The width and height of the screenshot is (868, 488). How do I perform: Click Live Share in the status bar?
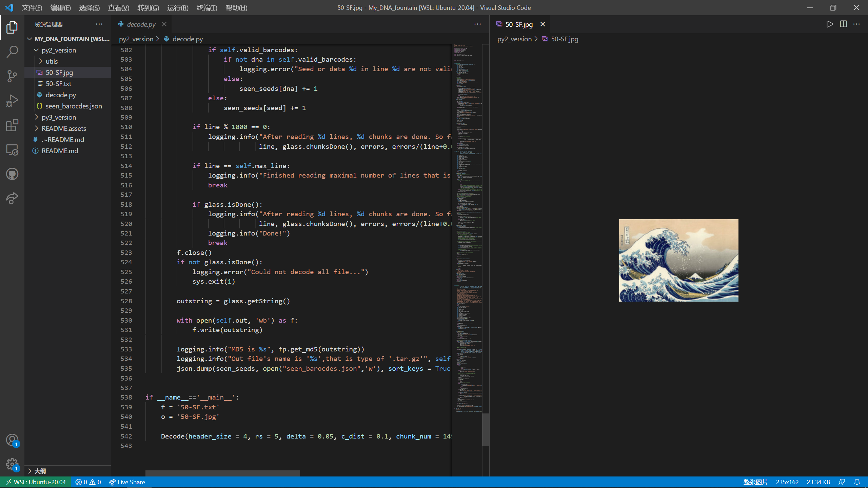tap(127, 482)
